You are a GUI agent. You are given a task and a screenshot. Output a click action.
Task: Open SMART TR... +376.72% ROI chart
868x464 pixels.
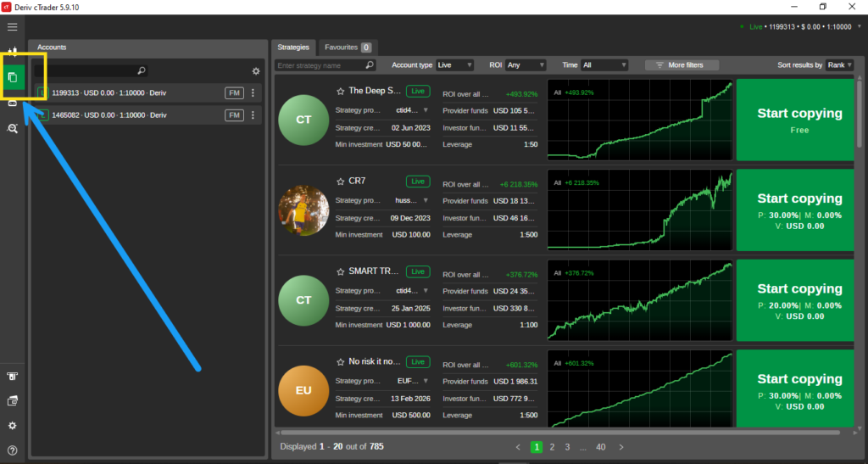tap(641, 300)
